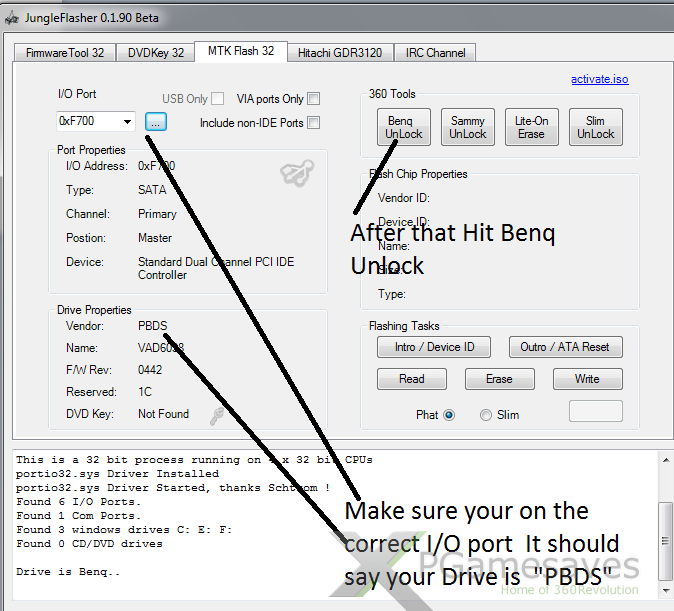Viewport: 674px width, 611px height.
Task: Go to the Hitachi GDR3120 tab
Action: (341, 53)
